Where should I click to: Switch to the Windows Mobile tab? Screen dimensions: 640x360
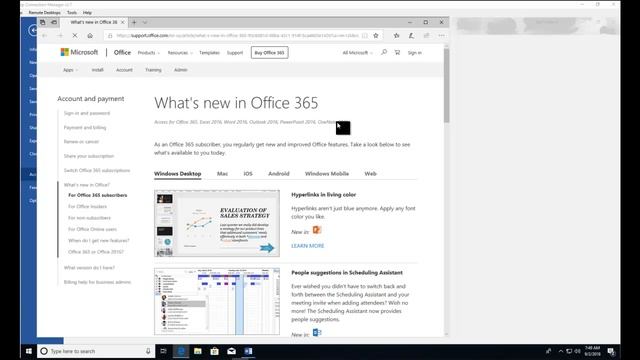coord(327,173)
